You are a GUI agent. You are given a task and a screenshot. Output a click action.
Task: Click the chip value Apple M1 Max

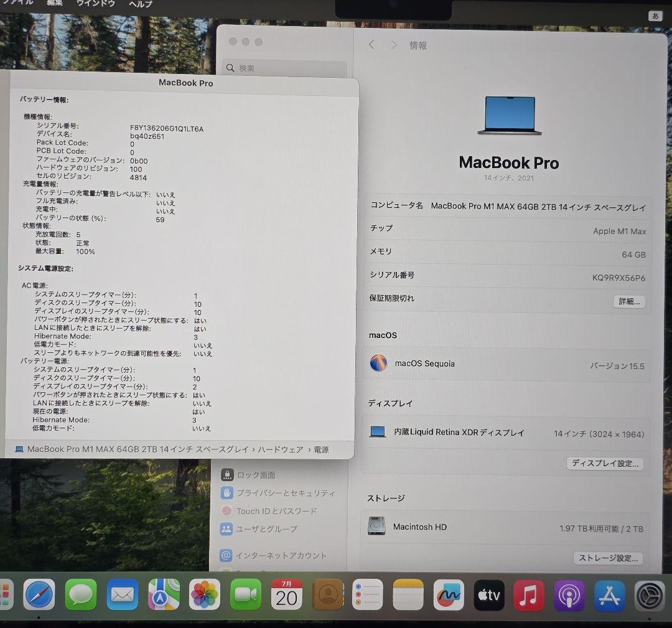(619, 231)
